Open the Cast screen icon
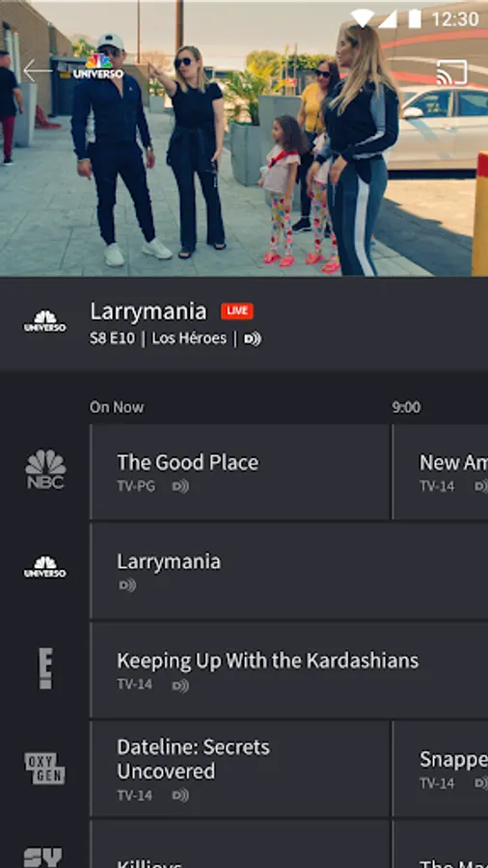 tap(451, 72)
